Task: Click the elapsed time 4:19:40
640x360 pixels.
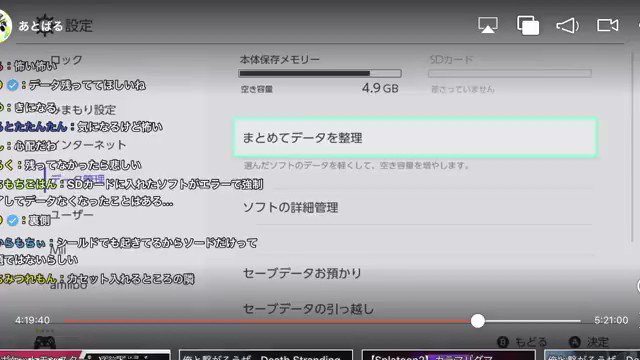Action: 33,320
